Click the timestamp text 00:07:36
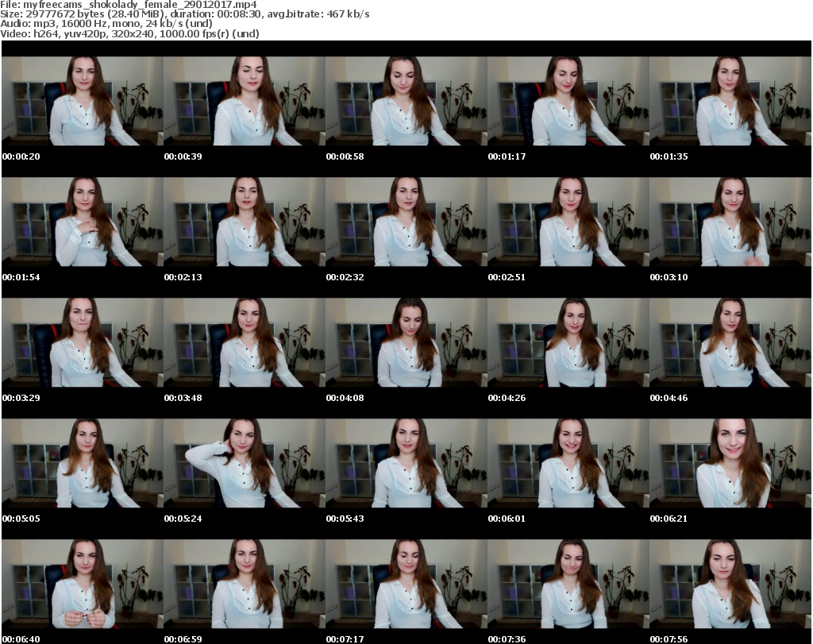Viewport: 813px width, 644px height. point(507,639)
